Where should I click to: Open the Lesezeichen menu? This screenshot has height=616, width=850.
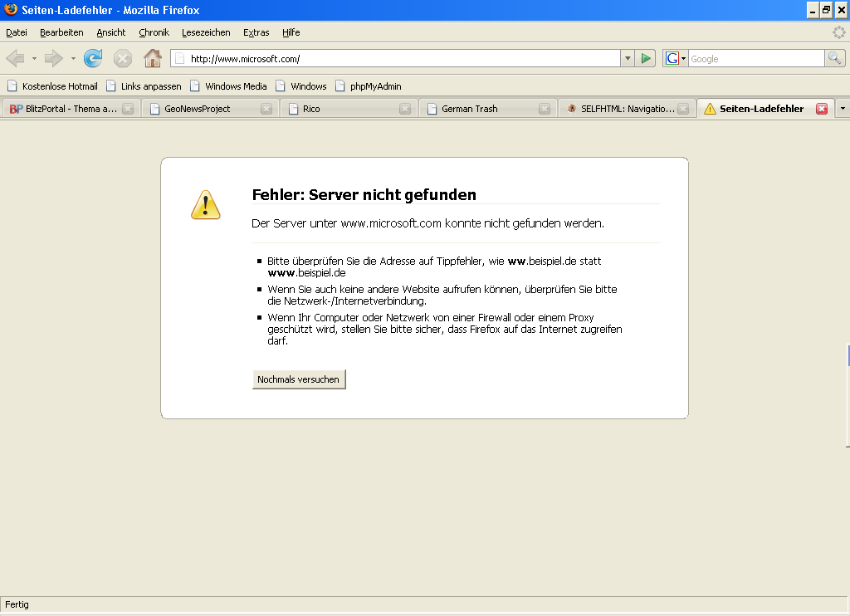tap(206, 32)
